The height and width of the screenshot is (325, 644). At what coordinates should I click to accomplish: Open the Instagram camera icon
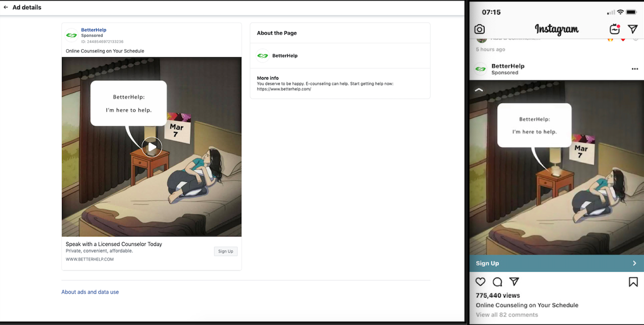[479, 29]
